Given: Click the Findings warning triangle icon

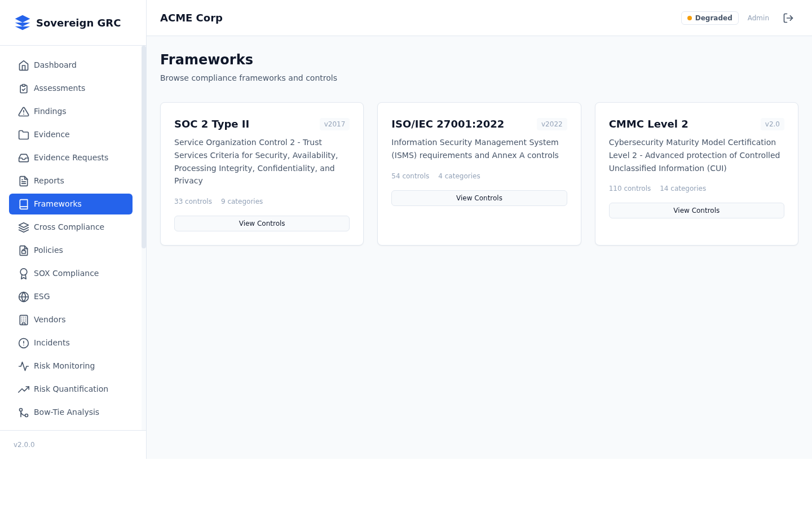Looking at the screenshot, I should (24, 111).
